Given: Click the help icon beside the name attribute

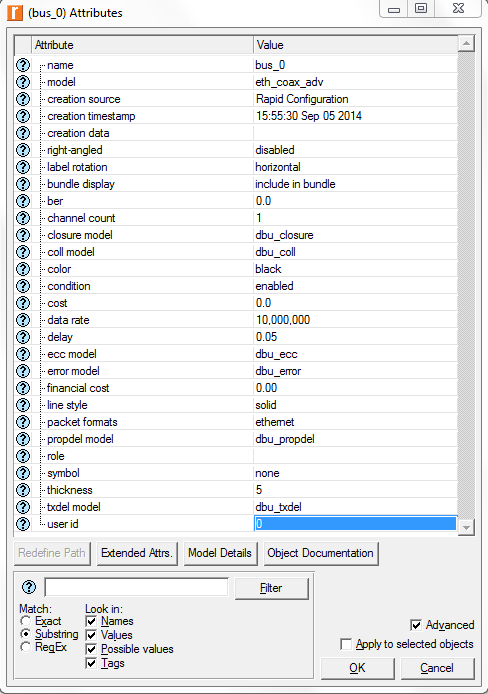Looking at the screenshot, I should pos(23,65).
